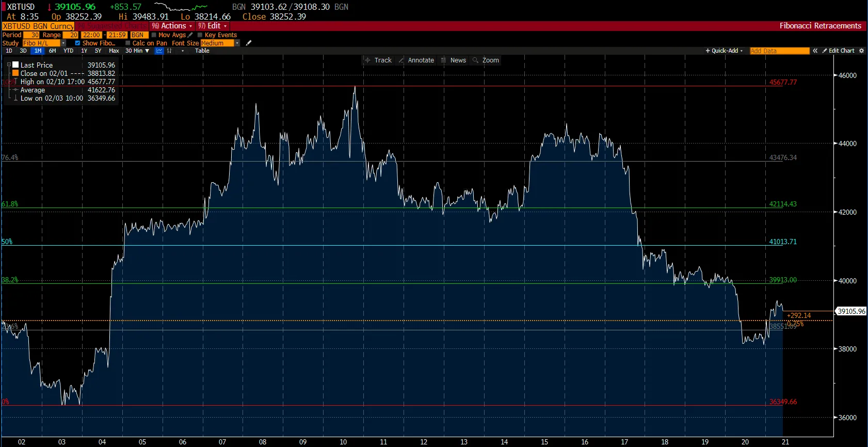Click the Track crosshair icon
Viewport: 868px width, 447px height.
click(x=368, y=60)
